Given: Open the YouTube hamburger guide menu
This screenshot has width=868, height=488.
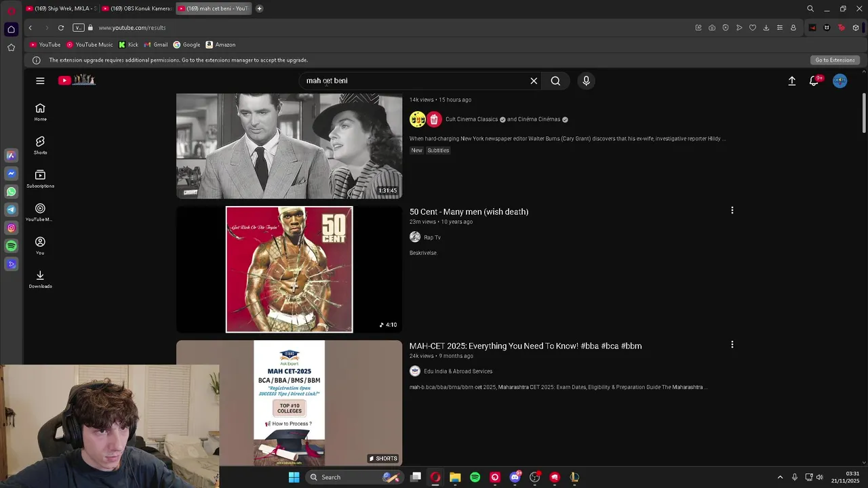Looking at the screenshot, I should click(40, 81).
